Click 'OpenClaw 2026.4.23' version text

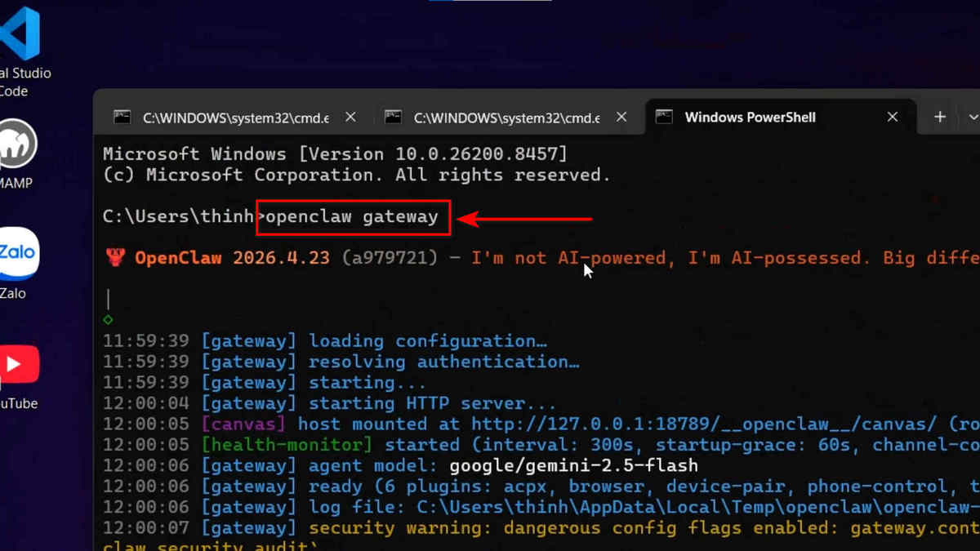click(233, 258)
